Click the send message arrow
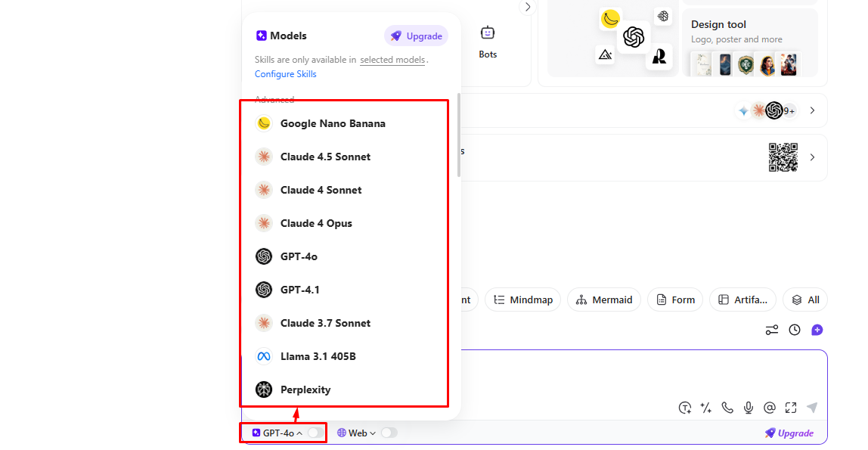 coord(812,408)
